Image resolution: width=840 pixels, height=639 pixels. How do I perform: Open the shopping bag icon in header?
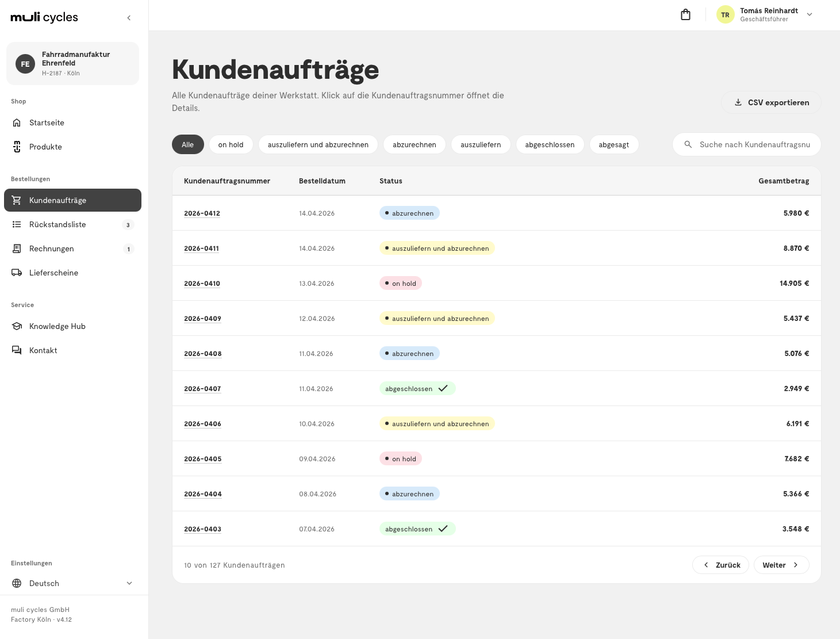(685, 15)
